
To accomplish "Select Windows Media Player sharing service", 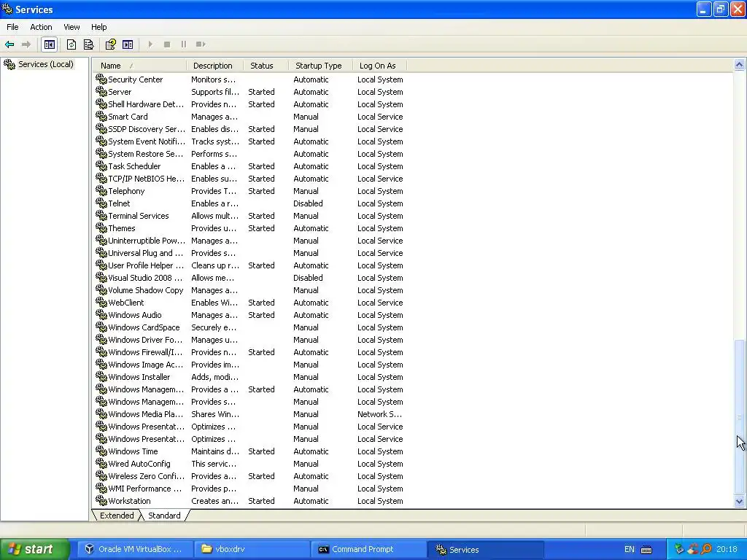I will point(250,414).
